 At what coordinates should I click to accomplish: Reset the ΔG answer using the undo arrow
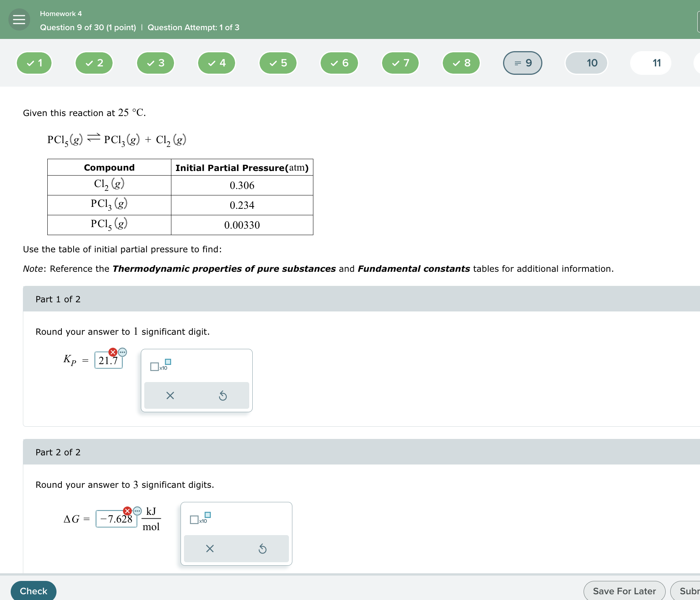[263, 549]
